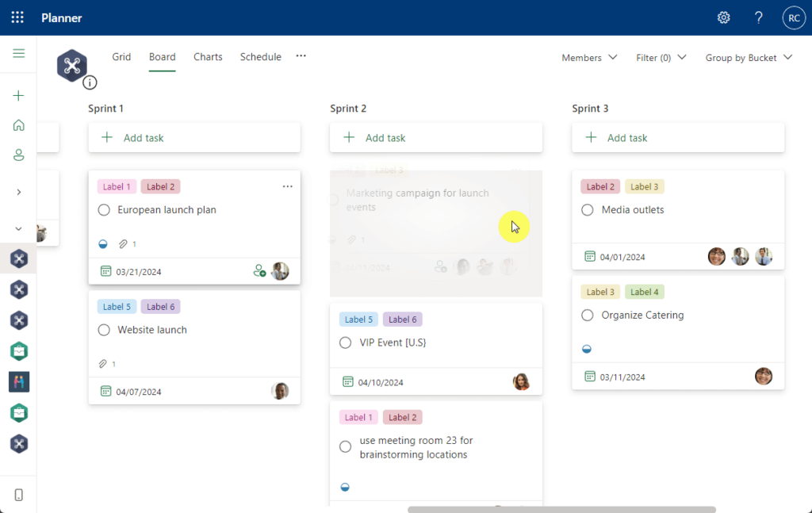Screen dimensions: 812x513
Task: Click the mobile app icon in sidebar
Action: [19, 495]
